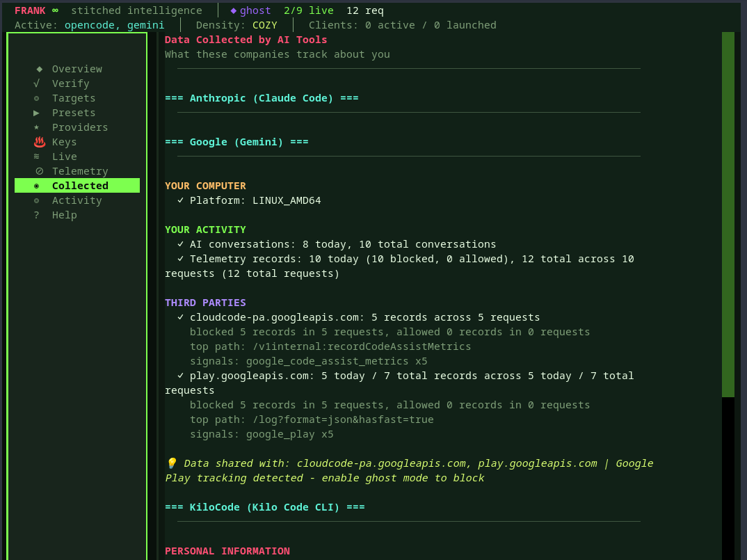Click the red hot-springs icon beside Keys
This screenshot has height=560, width=747.
[x=39, y=142]
